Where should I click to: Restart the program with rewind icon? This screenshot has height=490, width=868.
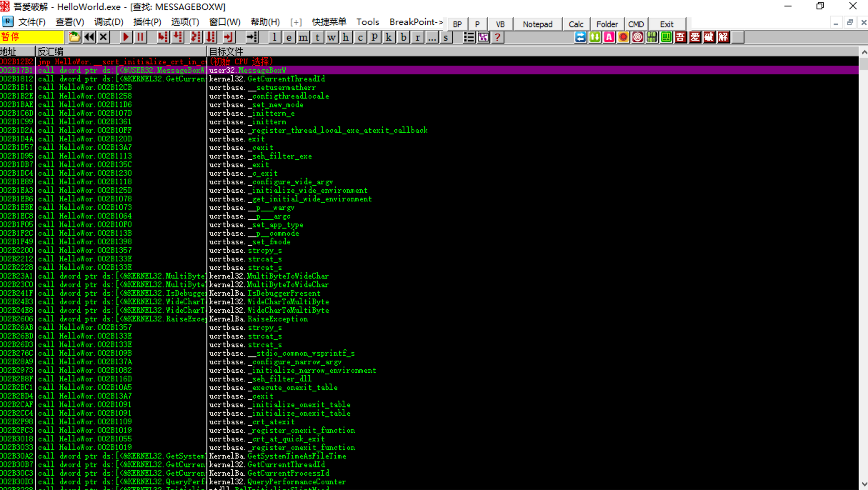click(89, 37)
